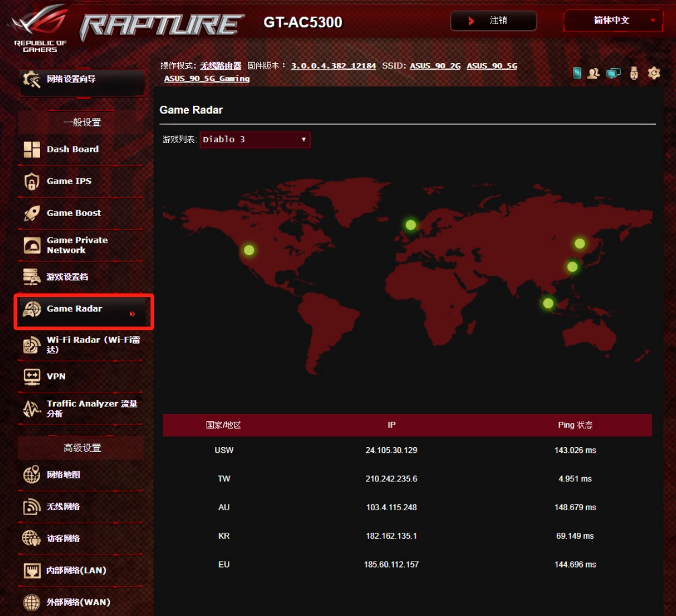
Task: Open the ASUS_90_5G_Gaming SSID link
Action: (x=207, y=79)
